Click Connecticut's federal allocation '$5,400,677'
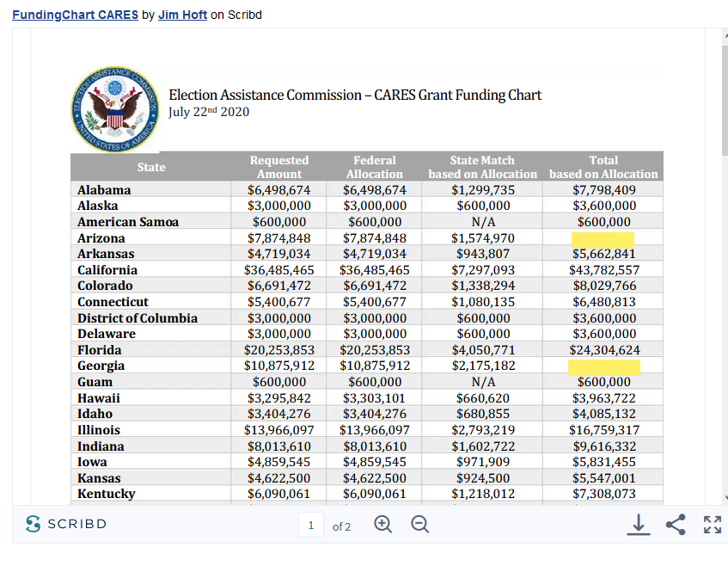 374,302
